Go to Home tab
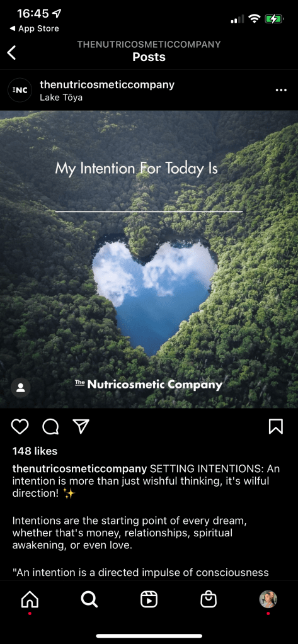The image size is (298, 644). [30, 599]
